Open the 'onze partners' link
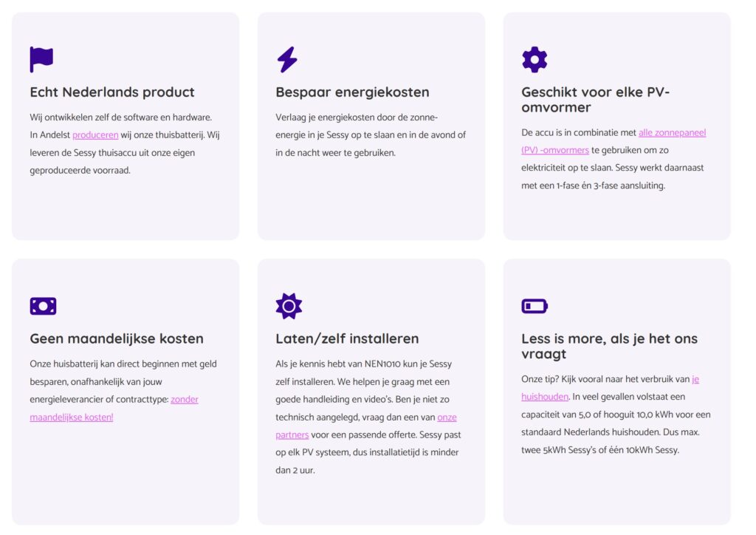Viewport: 756px width, 535px height. (x=446, y=418)
